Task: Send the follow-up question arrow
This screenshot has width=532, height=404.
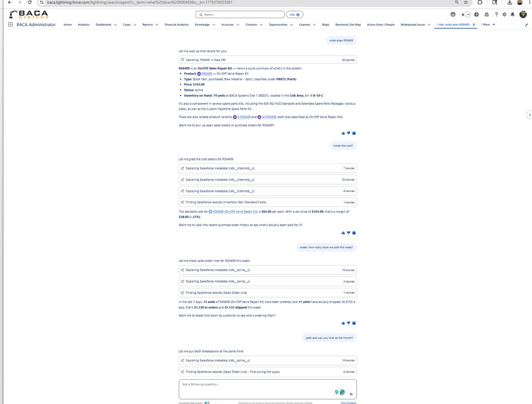Action: coord(351,393)
